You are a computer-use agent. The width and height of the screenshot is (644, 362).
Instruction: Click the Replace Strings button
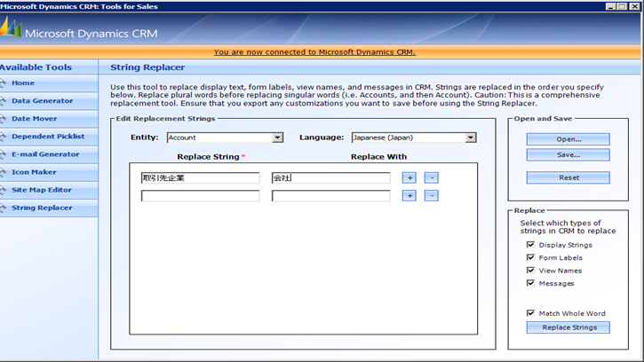[x=568, y=327]
